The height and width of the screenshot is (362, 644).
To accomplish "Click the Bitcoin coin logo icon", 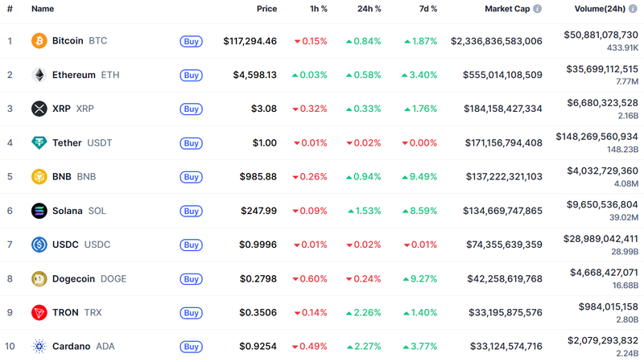I will [x=39, y=40].
